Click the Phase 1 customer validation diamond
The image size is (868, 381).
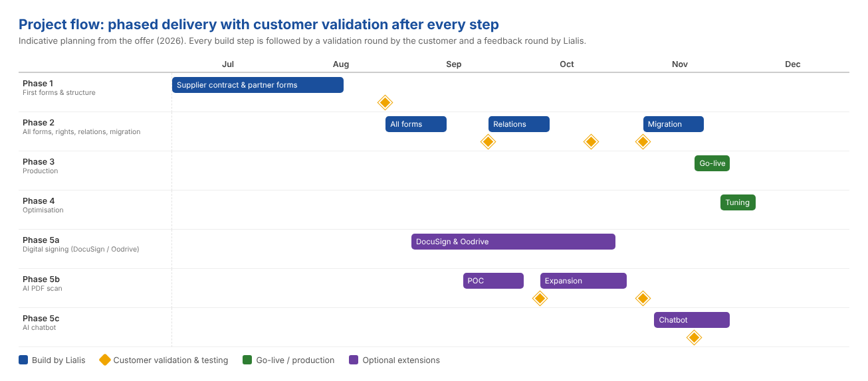click(385, 102)
